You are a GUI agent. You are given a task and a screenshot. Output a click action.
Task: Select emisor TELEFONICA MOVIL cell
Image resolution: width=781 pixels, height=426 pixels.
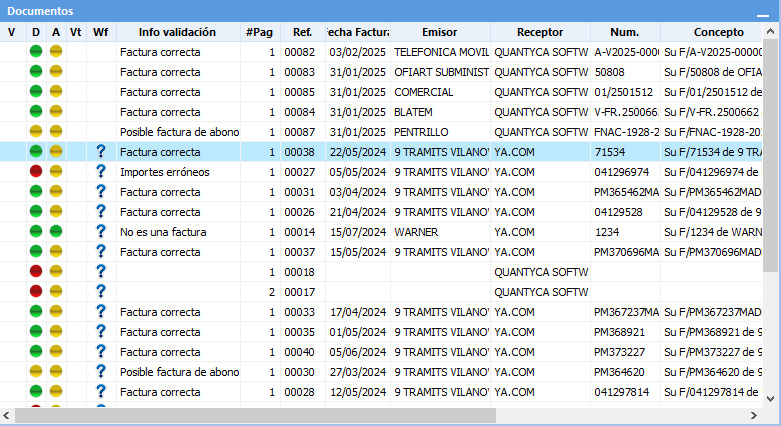pyautogui.click(x=440, y=52)
